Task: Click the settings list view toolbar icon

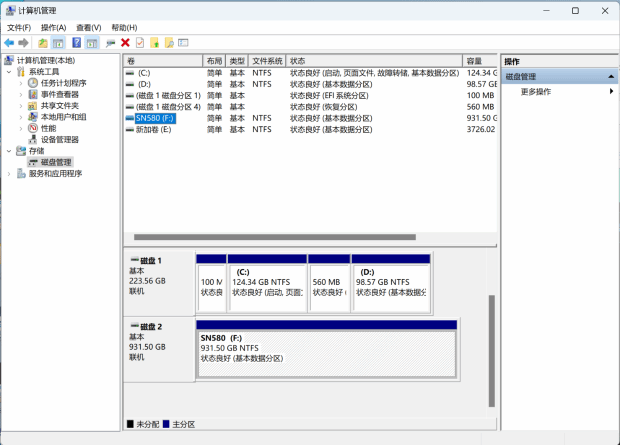Action: (x=183, y=42)
